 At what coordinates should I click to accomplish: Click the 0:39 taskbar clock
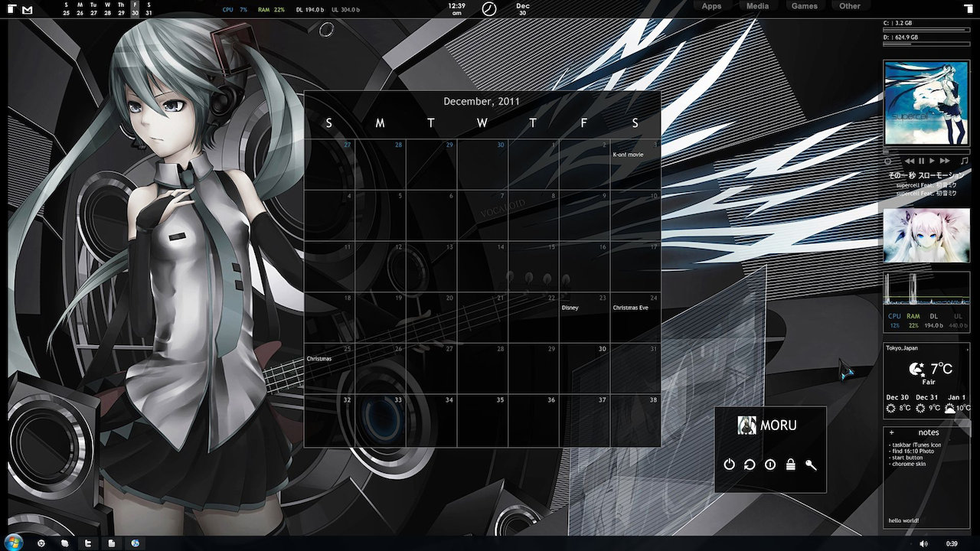coord(952,543)
